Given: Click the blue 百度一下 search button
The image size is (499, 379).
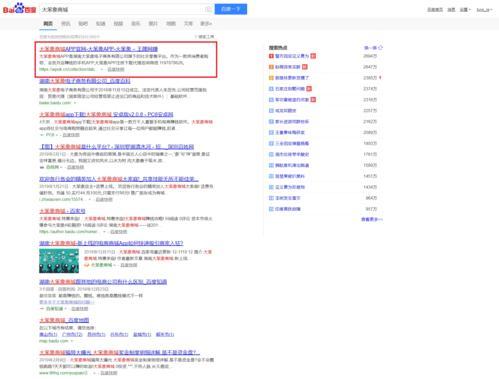Looking at the screenshot, I should click(x=231, y=9).
